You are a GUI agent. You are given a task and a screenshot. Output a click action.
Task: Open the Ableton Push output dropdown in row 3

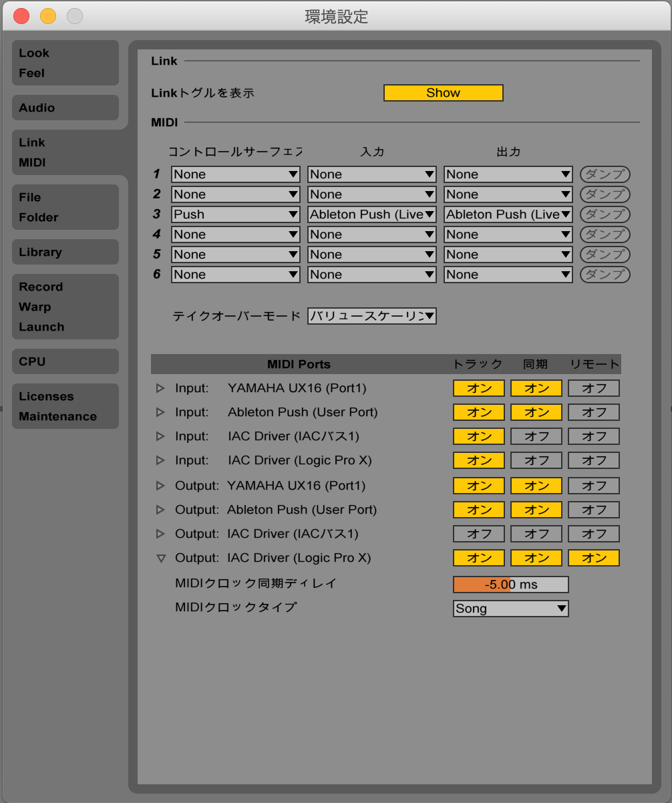coord(508,214)
